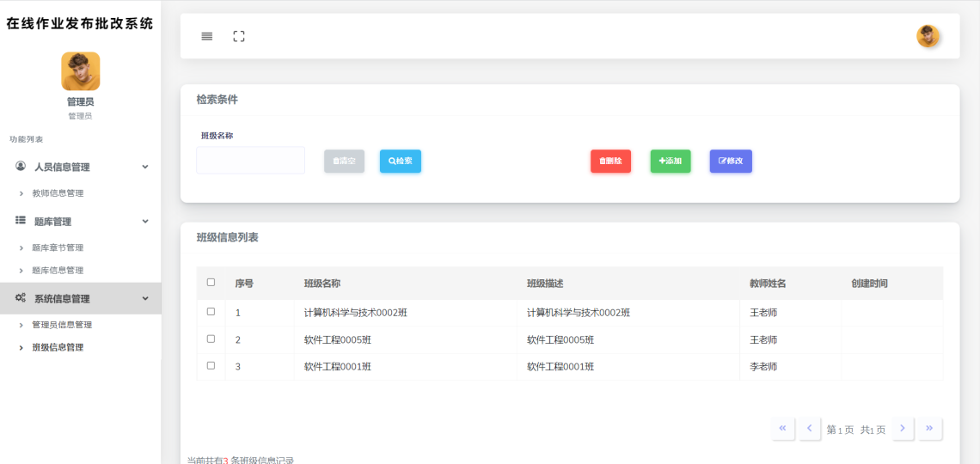This screenshot has width=980, height=464.
Task: Click the 创建时间 column header
Action: click(x=869, y=284)
